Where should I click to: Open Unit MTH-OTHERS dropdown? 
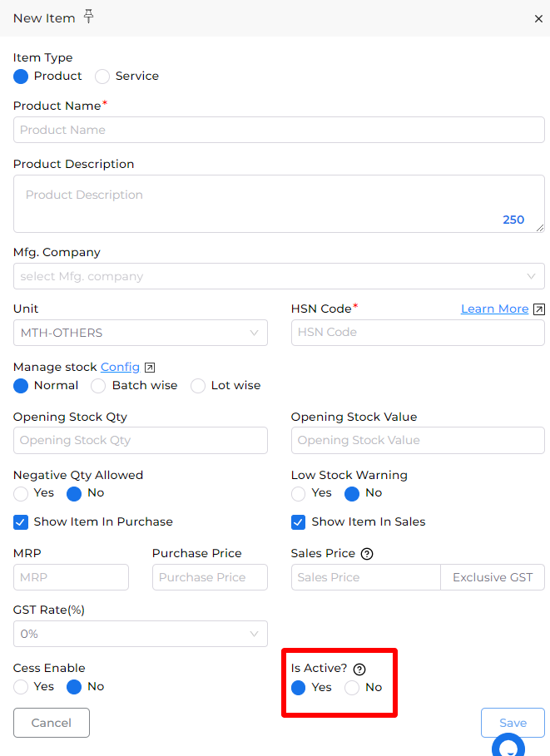[x=141, y=333]
